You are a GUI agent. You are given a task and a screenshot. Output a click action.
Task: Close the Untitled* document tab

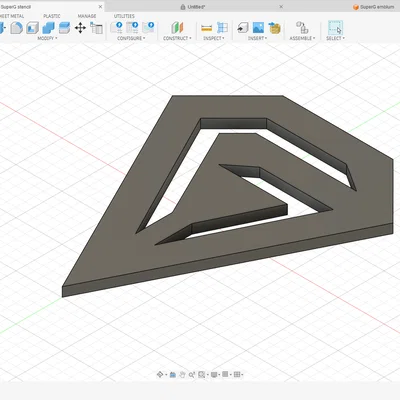pos(281,7)
